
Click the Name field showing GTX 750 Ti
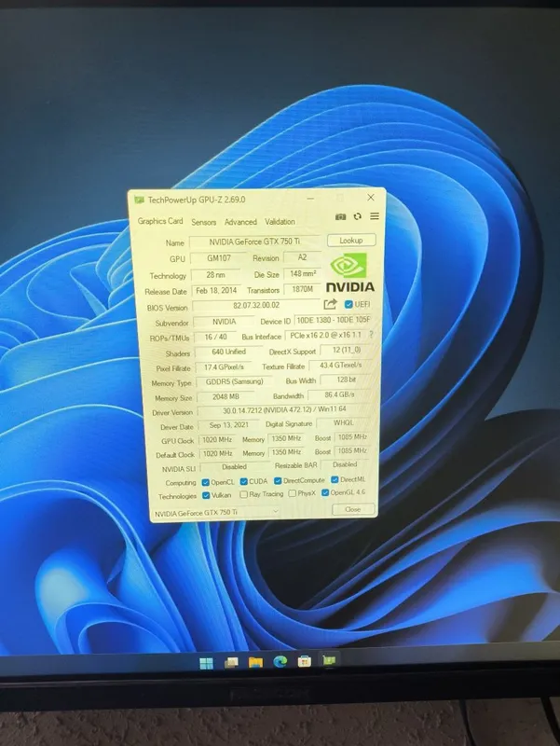point(254,242)
